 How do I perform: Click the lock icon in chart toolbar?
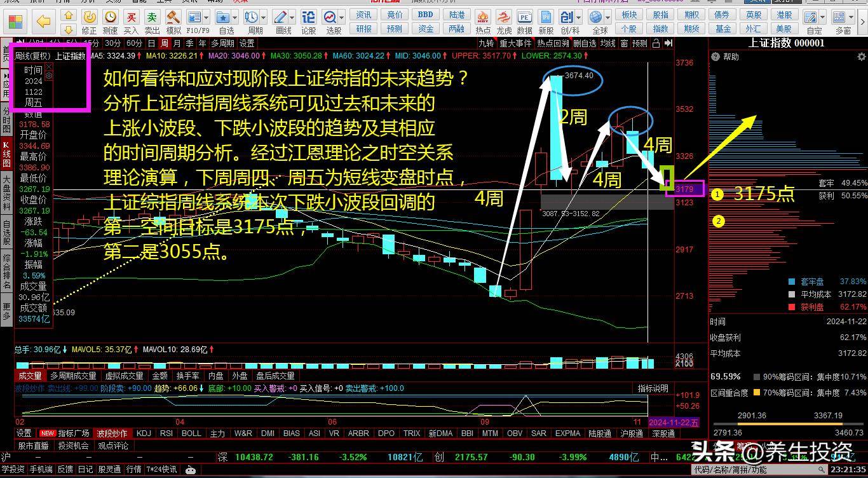655,43
